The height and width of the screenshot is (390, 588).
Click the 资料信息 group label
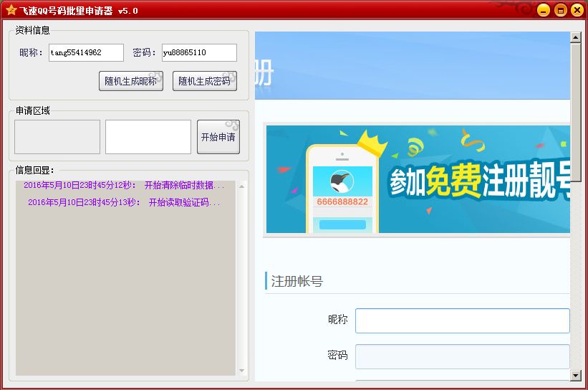click(33, 30)
